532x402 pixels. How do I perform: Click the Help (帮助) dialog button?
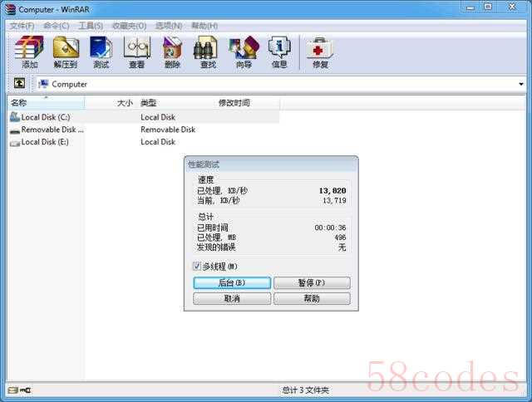[312, 298]
